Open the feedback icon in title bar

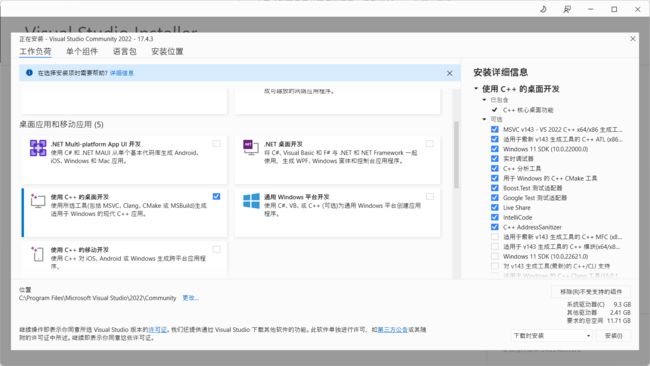[x=567, y=9]
